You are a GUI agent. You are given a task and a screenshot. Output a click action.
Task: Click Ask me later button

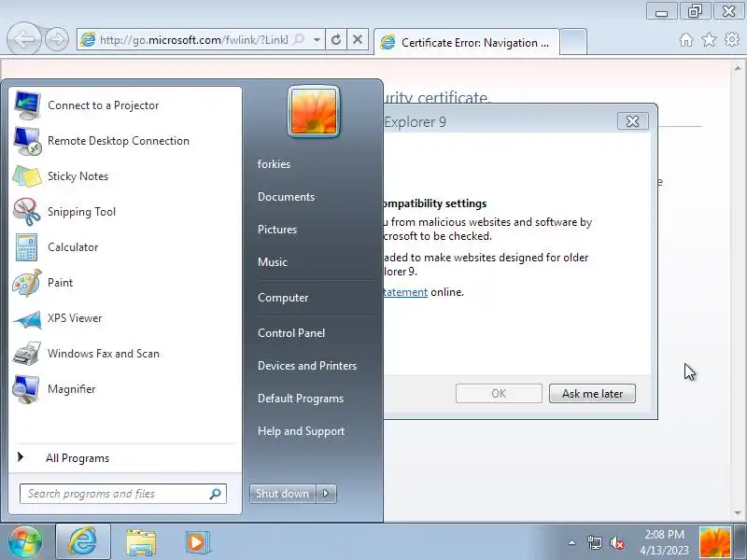click(x=592, y=394)
